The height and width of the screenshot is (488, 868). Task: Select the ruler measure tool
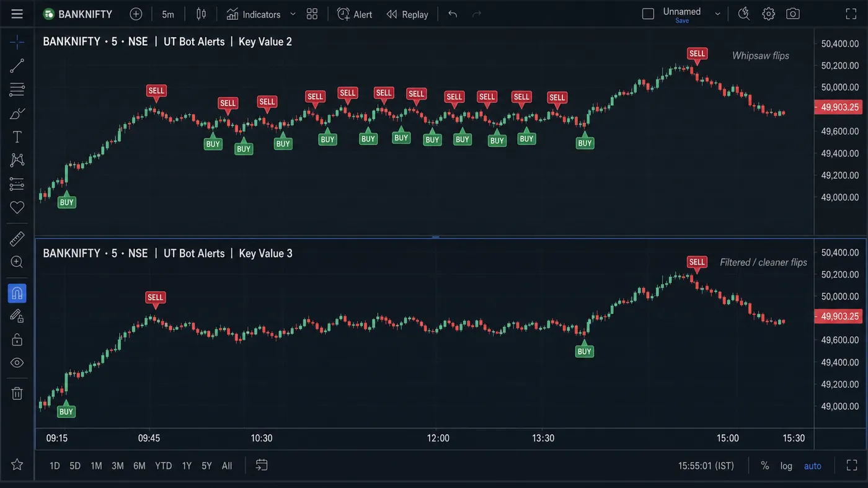17,239
